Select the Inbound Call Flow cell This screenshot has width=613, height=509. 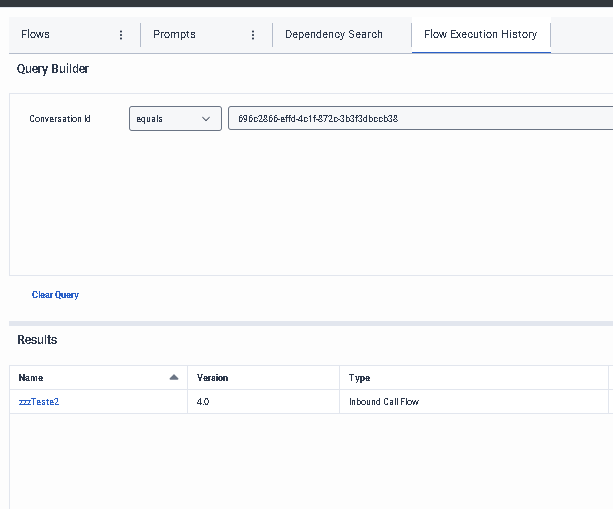[x=385, y=401]
